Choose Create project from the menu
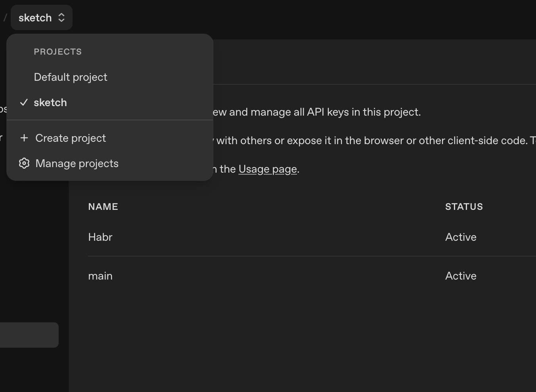This screenshot has width=536, height=392. [x=71, y=138]
